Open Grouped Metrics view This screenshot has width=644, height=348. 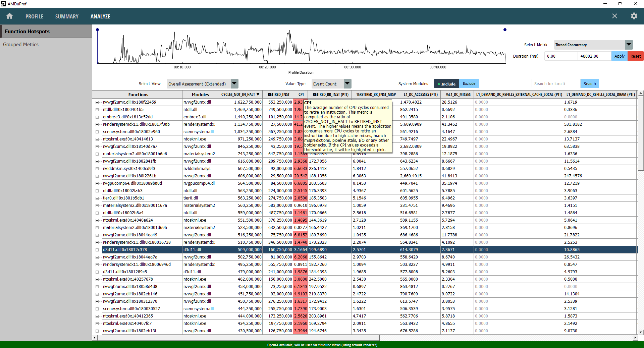[x=46, y=45]
